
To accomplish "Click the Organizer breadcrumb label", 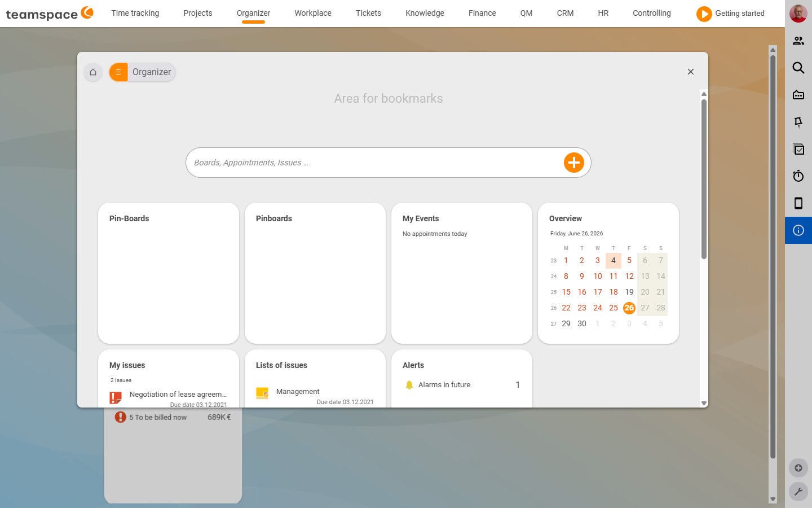I will click(x=152, y=72).
